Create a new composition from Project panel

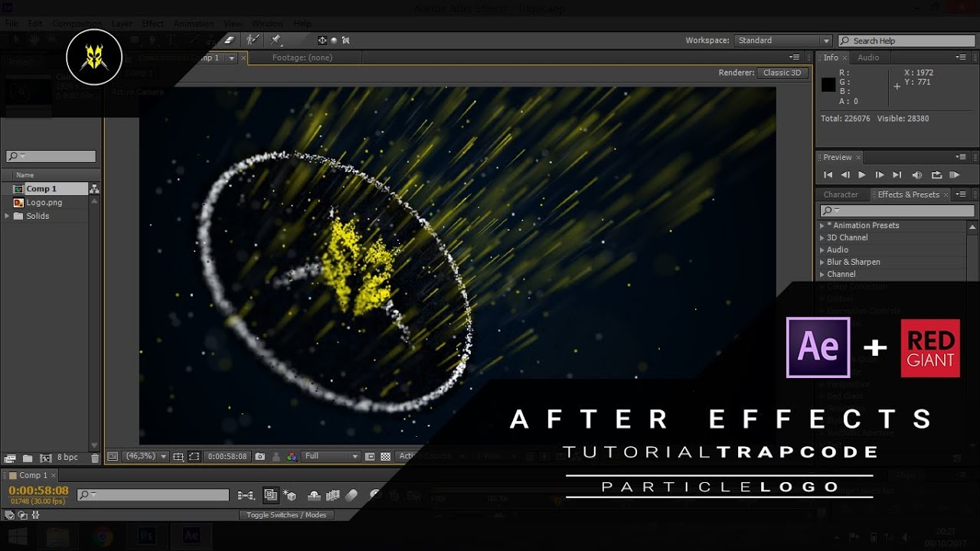(x=45, y=458)
